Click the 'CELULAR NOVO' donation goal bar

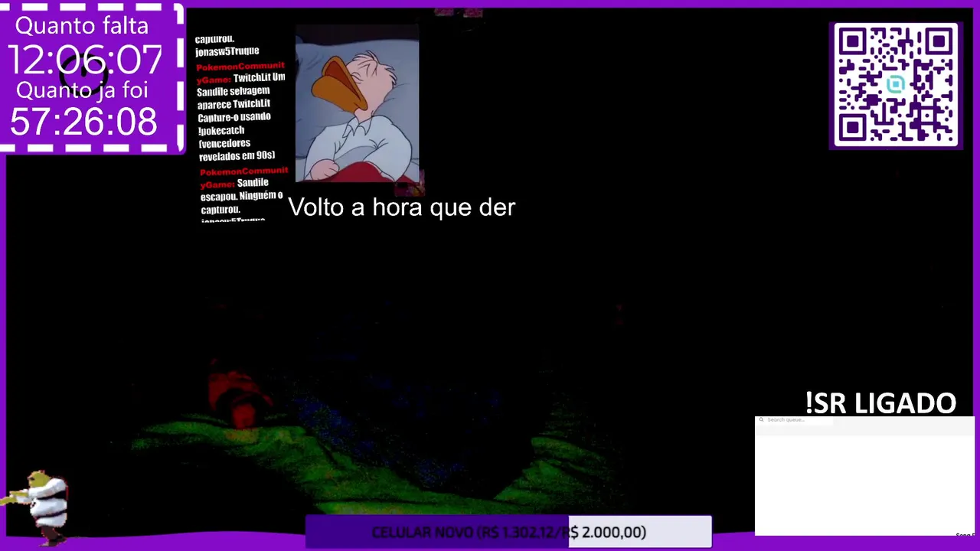click(x=508, y=532)
